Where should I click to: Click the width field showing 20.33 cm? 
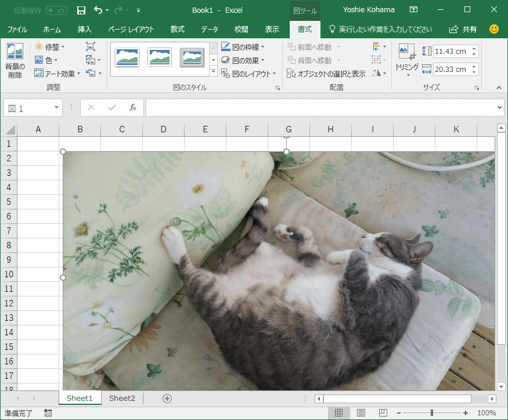point(451,69)
